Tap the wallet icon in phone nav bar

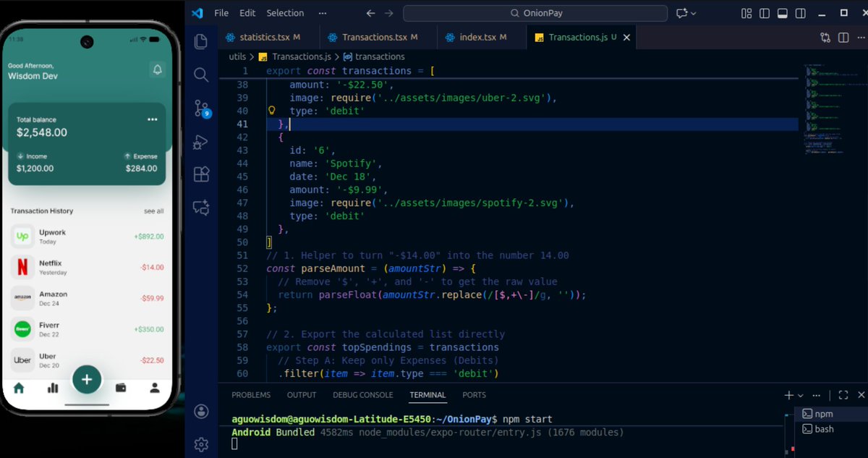121,388
